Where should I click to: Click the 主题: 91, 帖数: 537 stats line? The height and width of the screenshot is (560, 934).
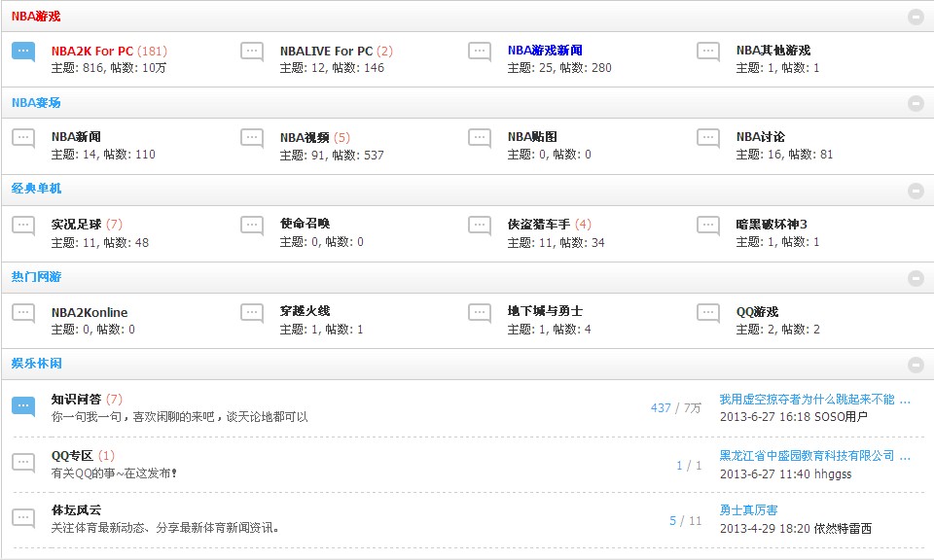click(332, 156)
